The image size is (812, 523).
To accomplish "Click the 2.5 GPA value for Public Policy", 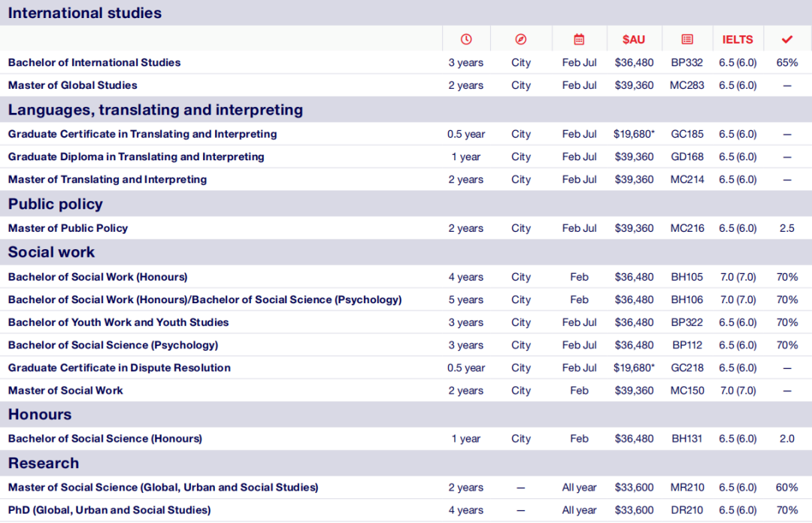I will 787,229.
